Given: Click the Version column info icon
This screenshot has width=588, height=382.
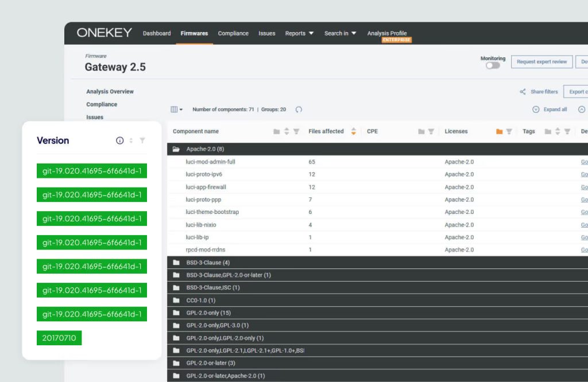Looking at the screenshot, I should 120,141.
